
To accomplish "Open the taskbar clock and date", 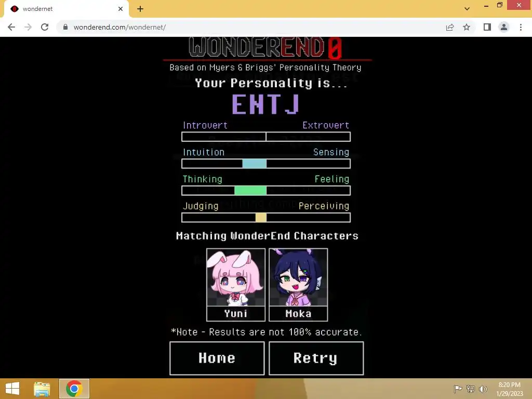I will [510, 389].
